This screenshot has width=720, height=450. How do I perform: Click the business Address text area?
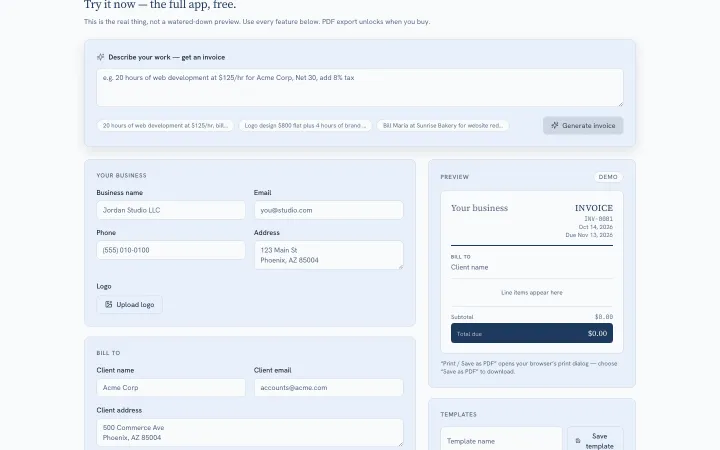[329, 255]
